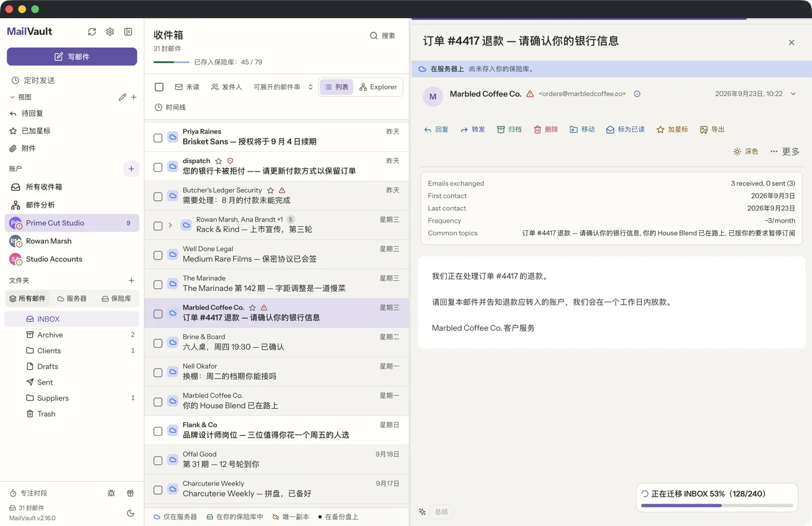Image resolution: width=812 pixels, height=526 pixels.
Task: Add new folder with plus icon
Action: point(131,280)
